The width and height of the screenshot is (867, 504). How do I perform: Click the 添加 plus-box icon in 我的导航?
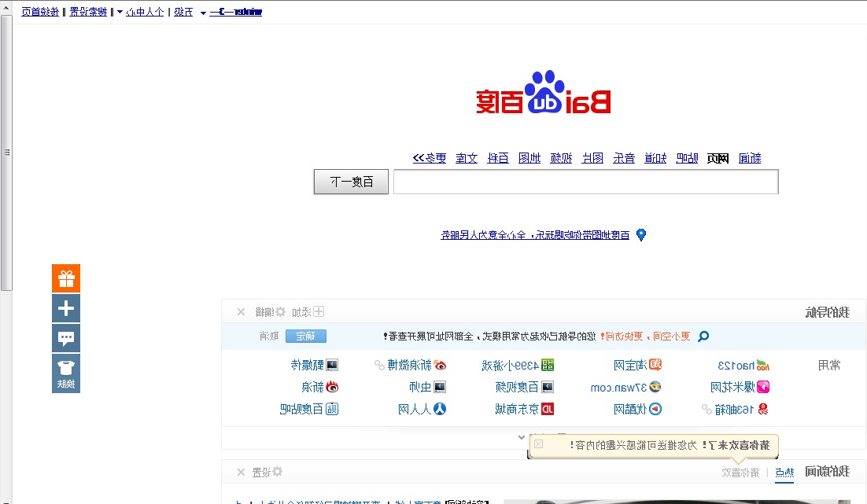[x=319, y=311]
